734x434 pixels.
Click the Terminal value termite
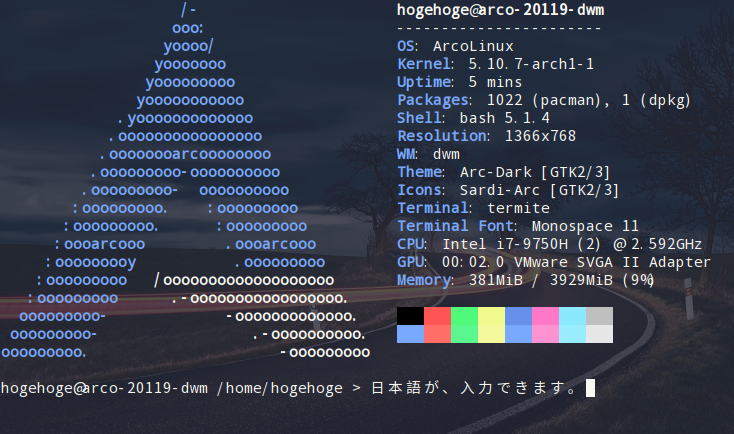tap(518, 208)
